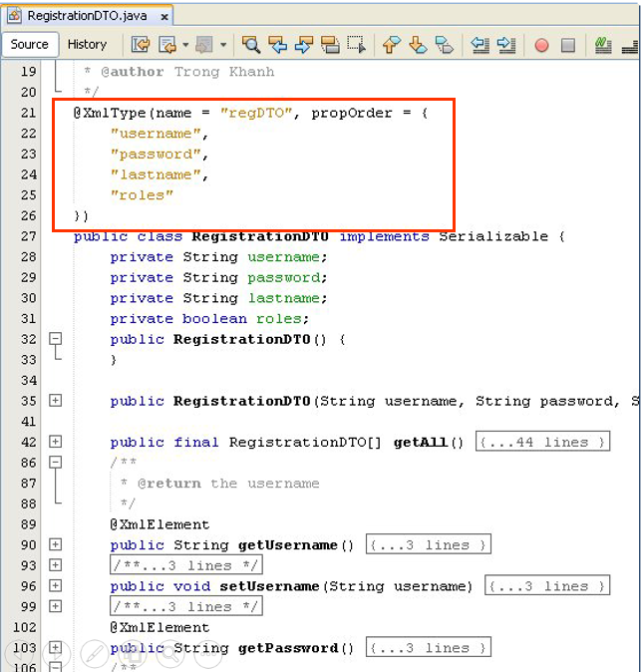Click "password" string in propOrder list
Screen dimensions: 642x672
click(x=156, y=155)
